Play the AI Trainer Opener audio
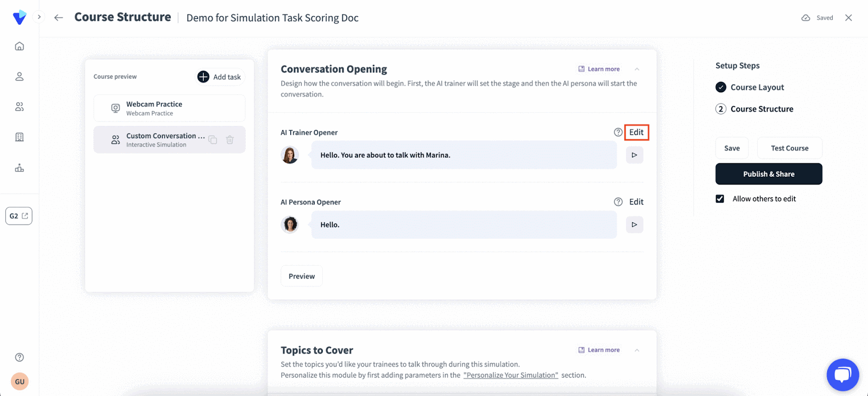Screen dimensions: 868x396 (x=634, y=155)
